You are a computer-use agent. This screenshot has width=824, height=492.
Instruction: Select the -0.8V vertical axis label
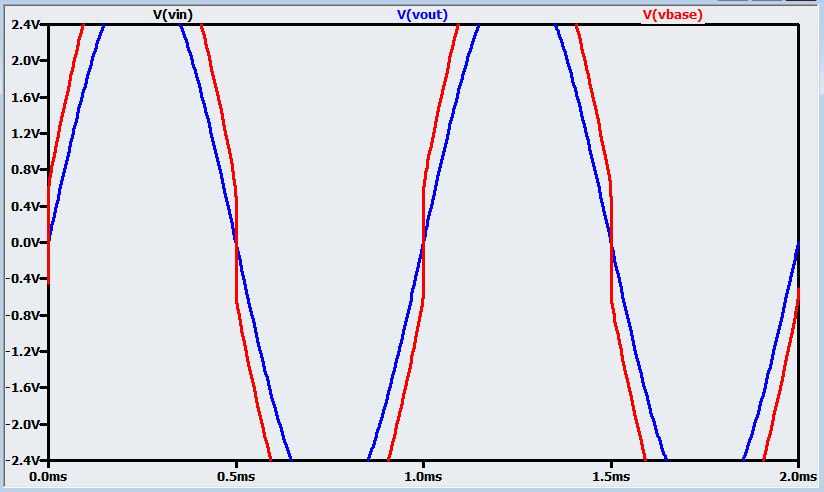pyautogui.click(x=24, y=316)
